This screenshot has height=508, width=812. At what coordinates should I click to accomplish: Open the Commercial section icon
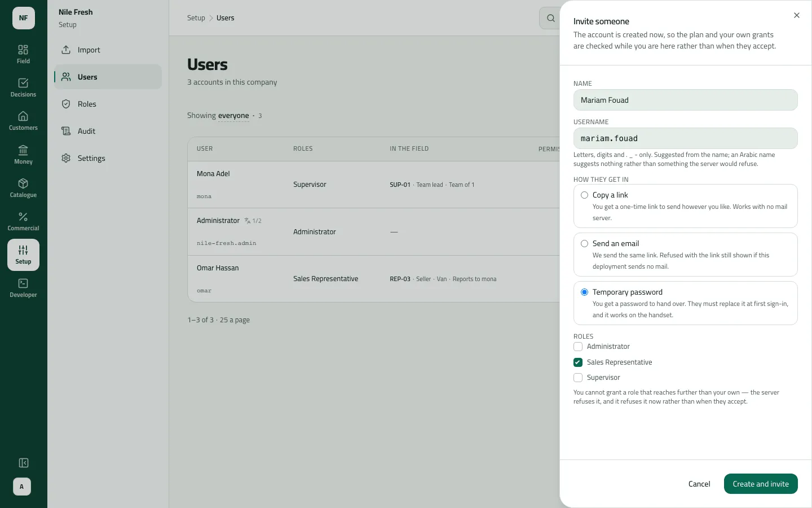(x=23, y=221)
